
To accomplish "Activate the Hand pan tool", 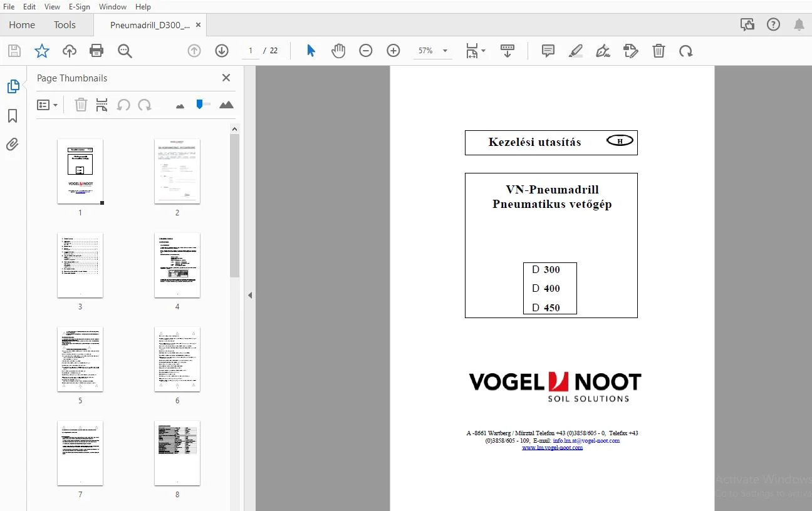I will click(x=338, y=51).
